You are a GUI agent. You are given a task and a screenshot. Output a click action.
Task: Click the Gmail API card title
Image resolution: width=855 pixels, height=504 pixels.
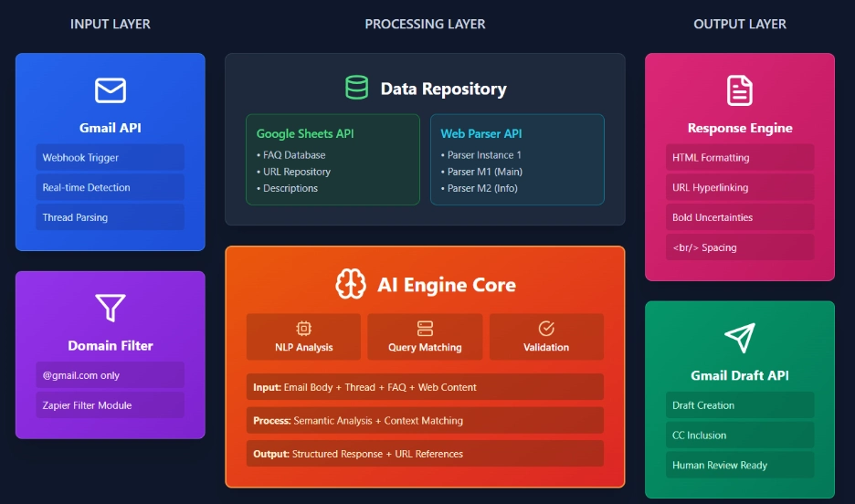[111, 128]
